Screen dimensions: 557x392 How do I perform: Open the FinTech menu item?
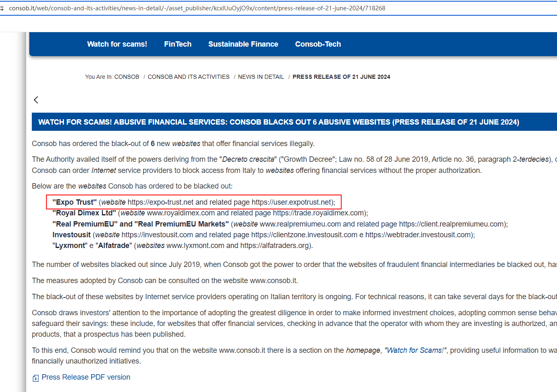pyautogui.click(x=178, y=44)
